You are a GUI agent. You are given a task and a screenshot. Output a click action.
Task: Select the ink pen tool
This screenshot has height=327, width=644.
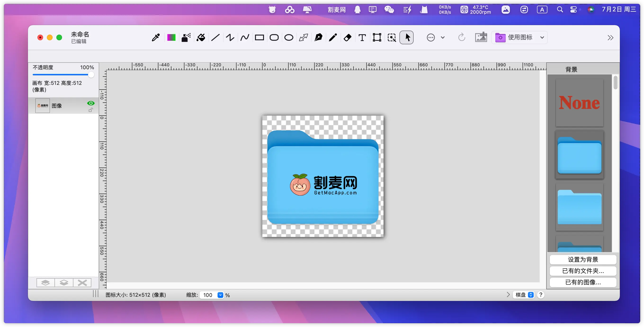[318, 37]
